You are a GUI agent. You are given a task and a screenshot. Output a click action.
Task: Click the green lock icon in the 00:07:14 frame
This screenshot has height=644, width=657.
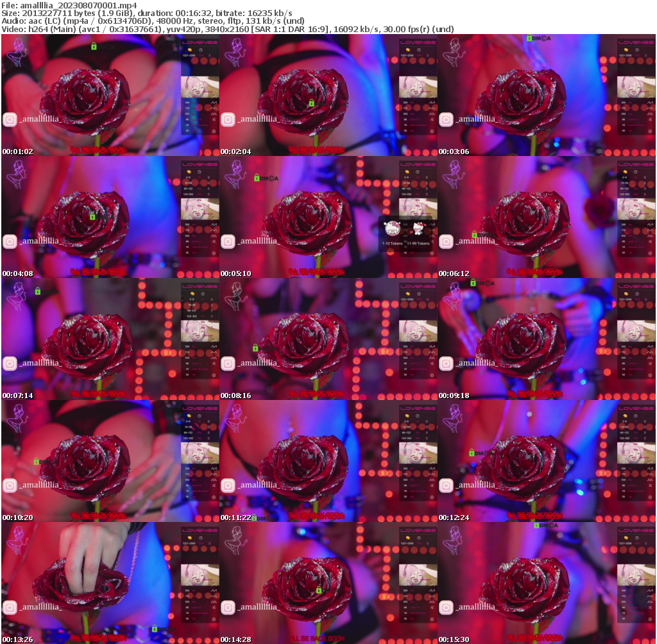point(38,291)
